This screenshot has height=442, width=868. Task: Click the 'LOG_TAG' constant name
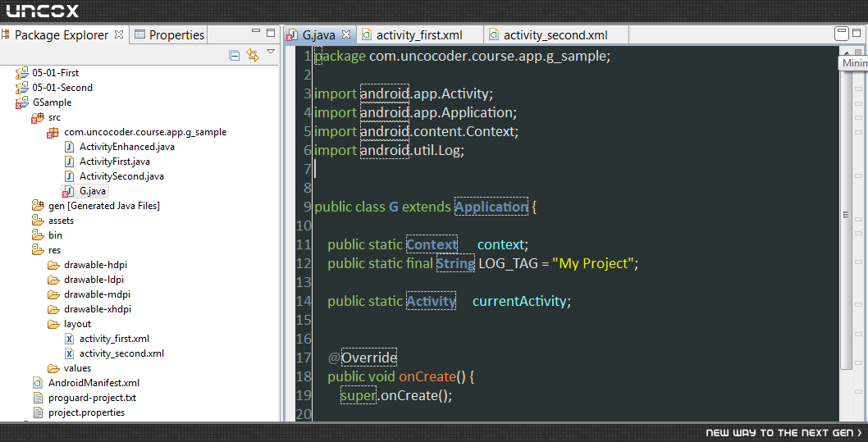pyautogui.click(x=508, y=263)
